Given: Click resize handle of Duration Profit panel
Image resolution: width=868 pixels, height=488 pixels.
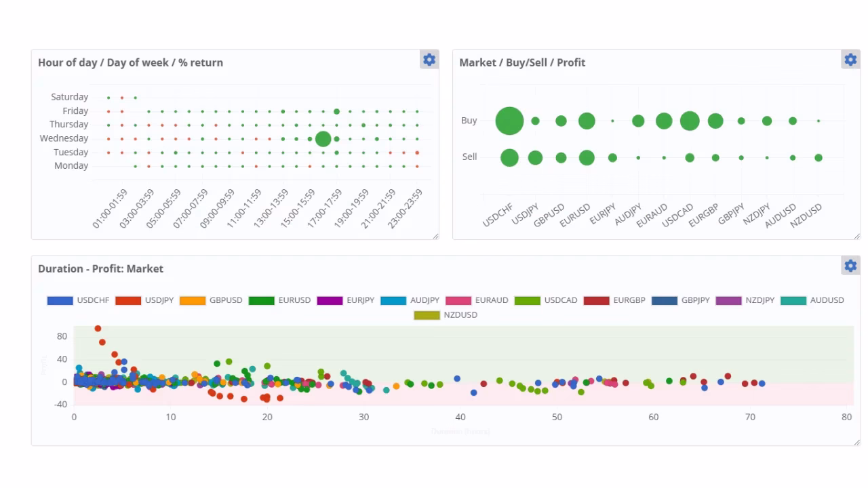Looking at the screenshot, I should (856, 442).
